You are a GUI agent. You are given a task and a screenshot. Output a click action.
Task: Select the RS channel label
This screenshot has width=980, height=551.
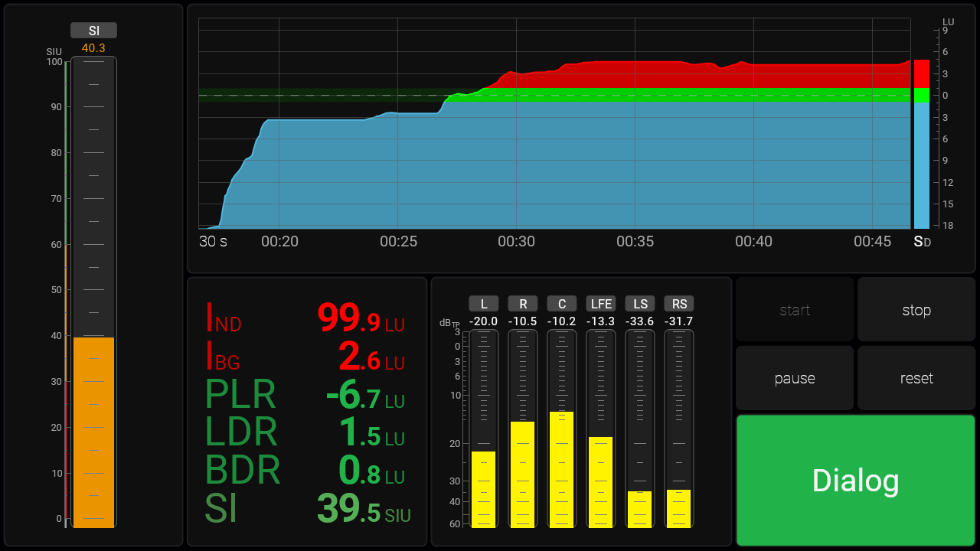tap(679, 304)
